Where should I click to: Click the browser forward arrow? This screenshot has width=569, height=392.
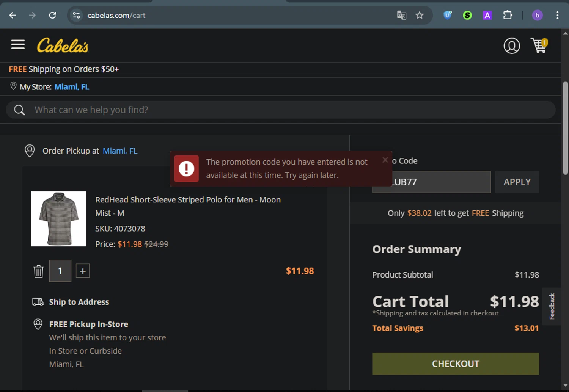(x=32, y=15)
